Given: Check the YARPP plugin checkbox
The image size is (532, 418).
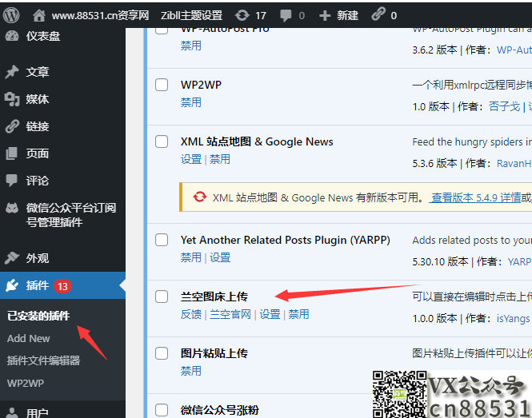Looking at the screenshot, I should (x=162, y=240).
